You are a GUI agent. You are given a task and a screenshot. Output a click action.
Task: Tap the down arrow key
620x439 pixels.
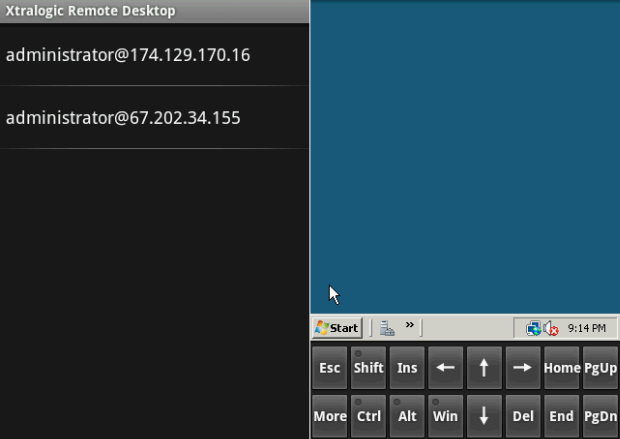(484, 416)
